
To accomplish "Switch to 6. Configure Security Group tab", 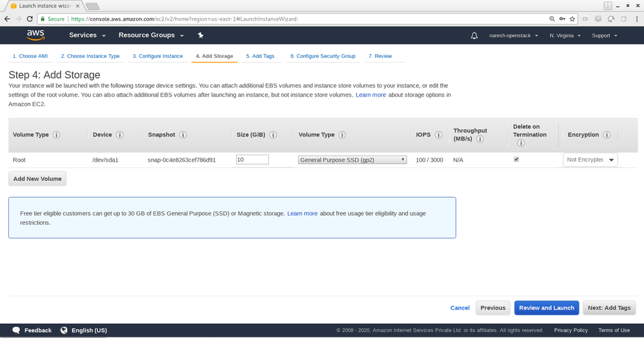I will 322,56.
